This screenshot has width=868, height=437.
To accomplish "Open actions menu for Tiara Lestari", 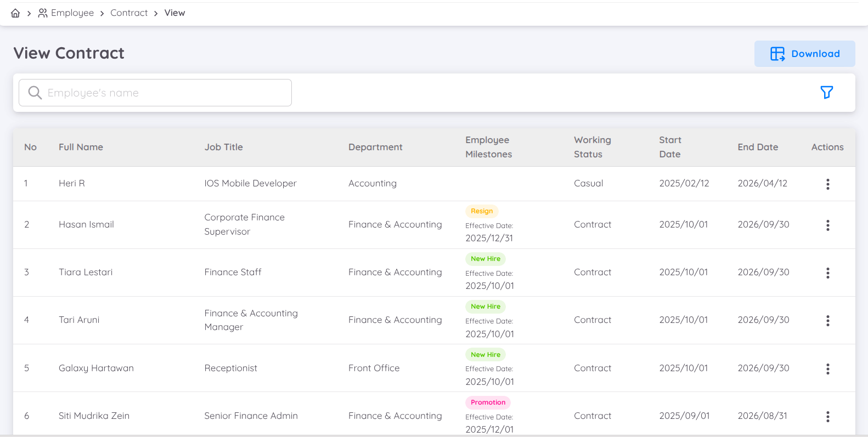I will pos(827,273).
